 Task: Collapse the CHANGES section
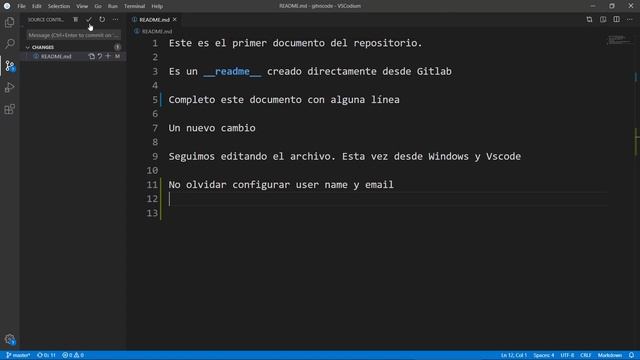tap(28, 47)
